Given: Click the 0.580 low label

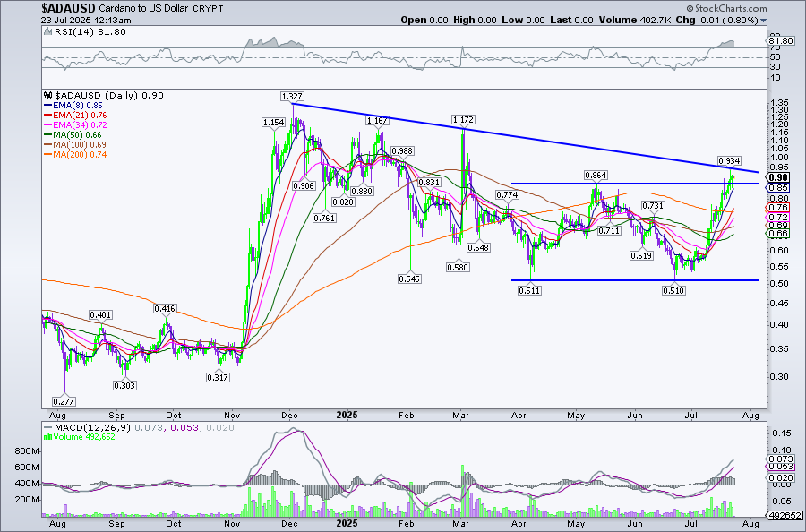Looking at the screenshot, I should coord(458,267).
